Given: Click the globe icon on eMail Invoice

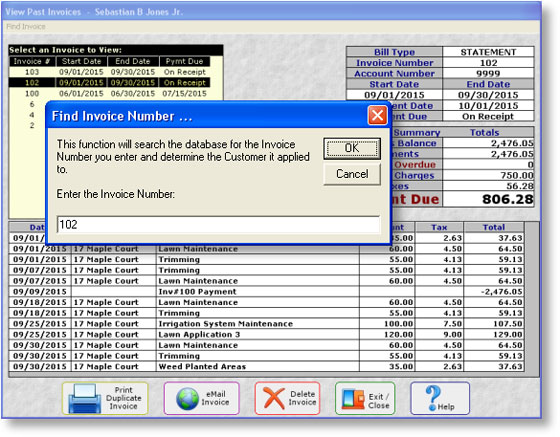Looking at the screenshot, I should point(187,398).
